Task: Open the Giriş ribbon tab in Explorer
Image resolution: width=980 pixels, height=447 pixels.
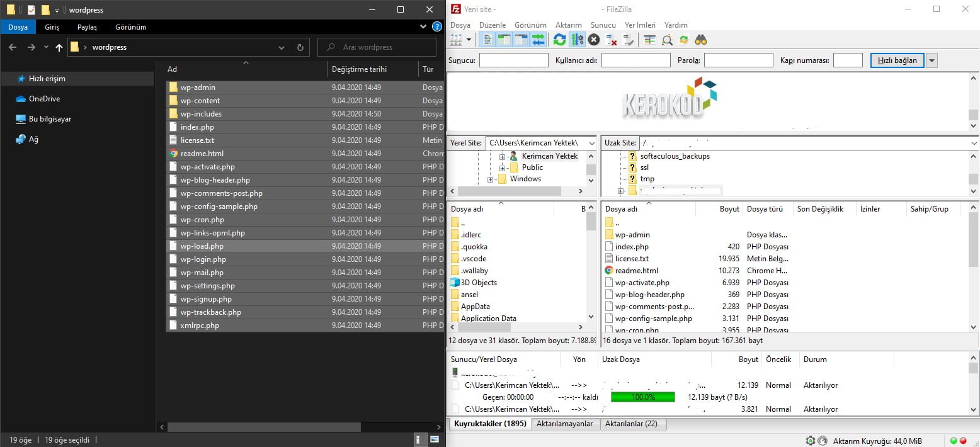Action: 52,27
